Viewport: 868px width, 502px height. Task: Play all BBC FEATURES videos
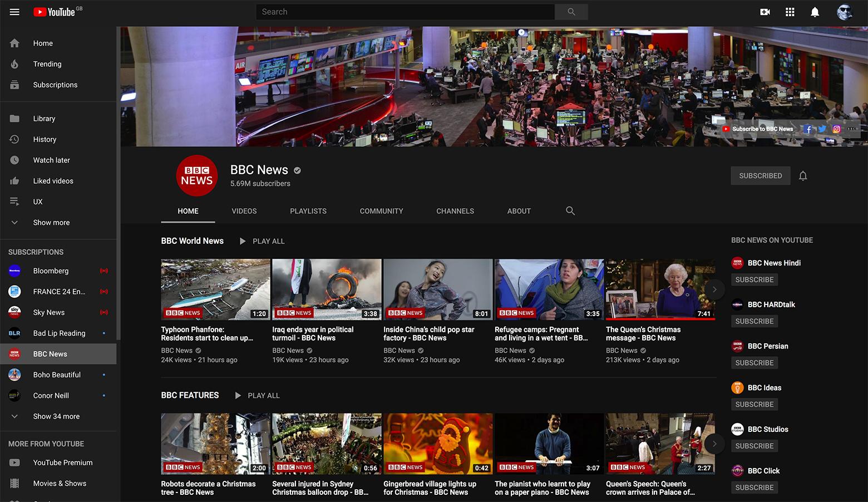[x=257, y=396]
